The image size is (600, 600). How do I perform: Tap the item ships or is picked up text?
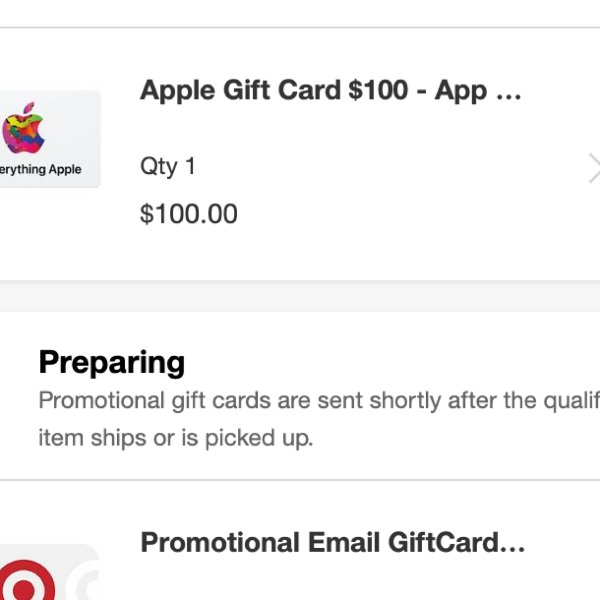point(176,438)
